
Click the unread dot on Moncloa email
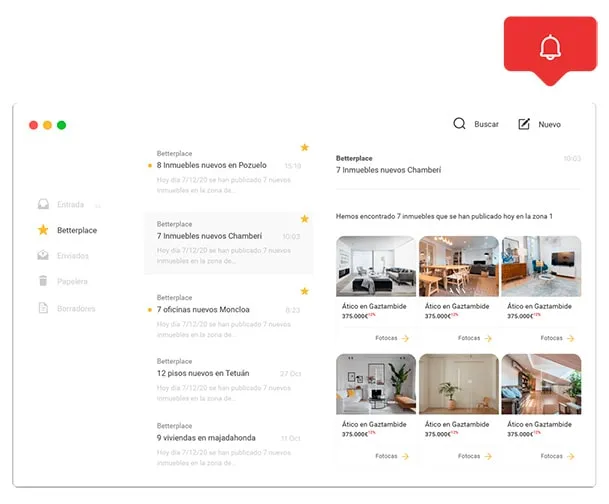pos(150,310)
